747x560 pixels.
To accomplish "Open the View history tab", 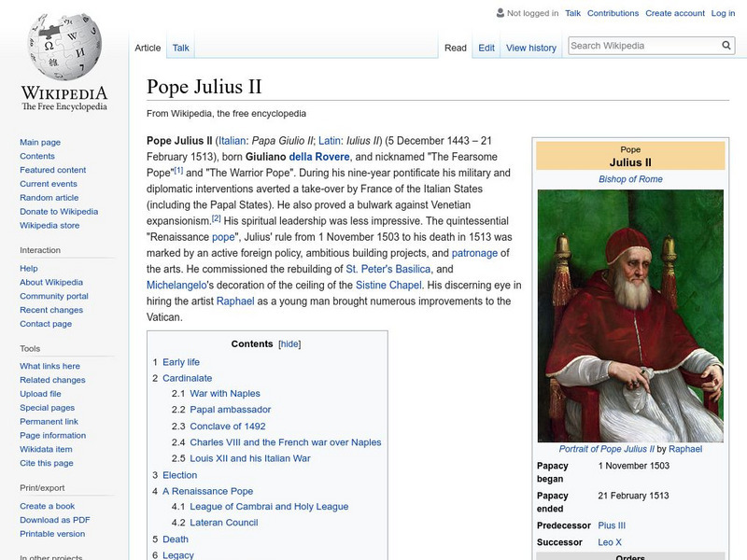I will pyautogui.click(x=530, y=47).
